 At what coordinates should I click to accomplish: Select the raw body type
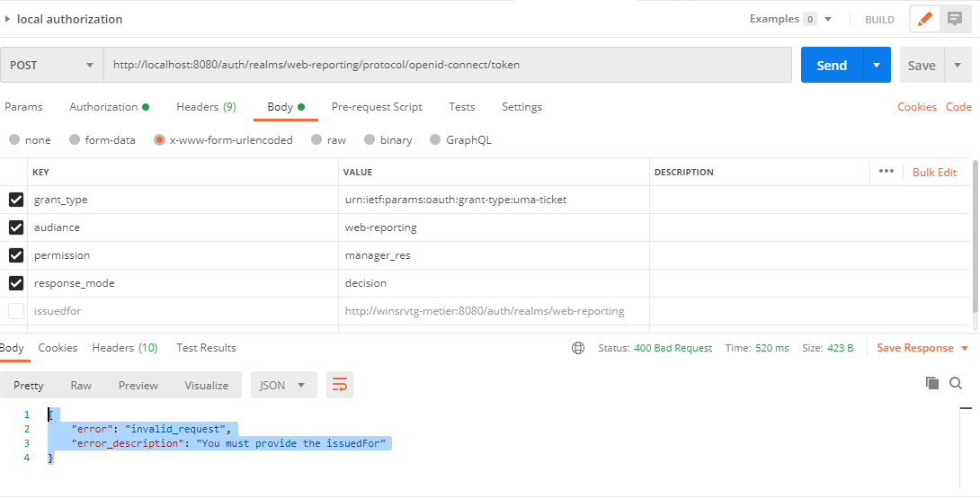click(316, 140)
